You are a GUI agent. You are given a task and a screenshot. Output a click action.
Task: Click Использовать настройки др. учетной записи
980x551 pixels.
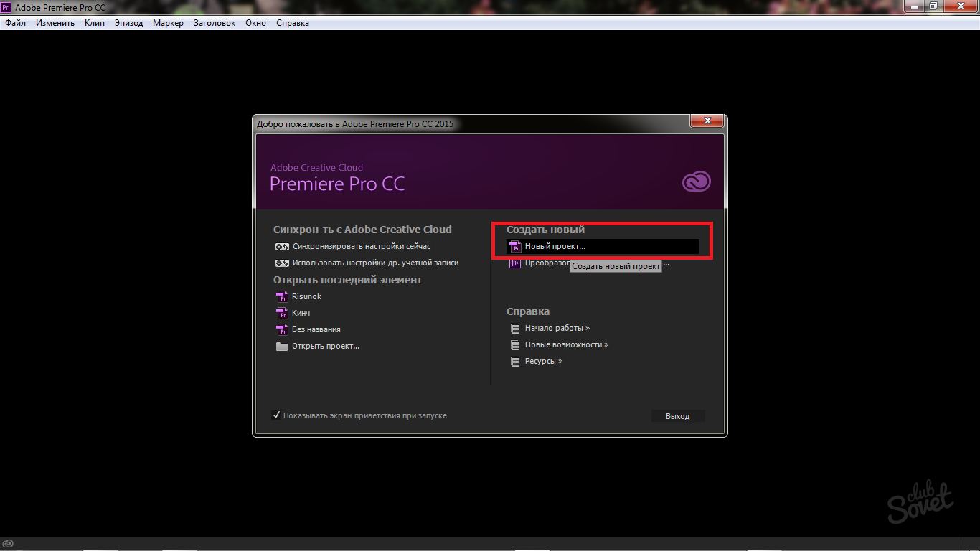[375, 263]
